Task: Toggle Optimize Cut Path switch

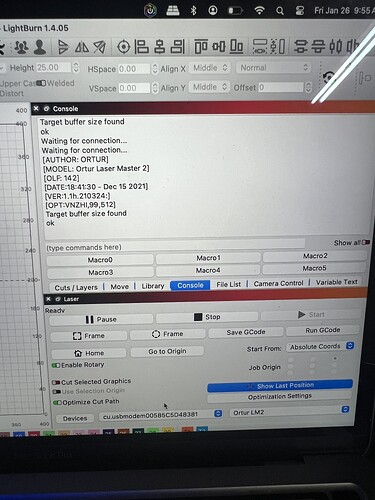Action: pos(57,402)
